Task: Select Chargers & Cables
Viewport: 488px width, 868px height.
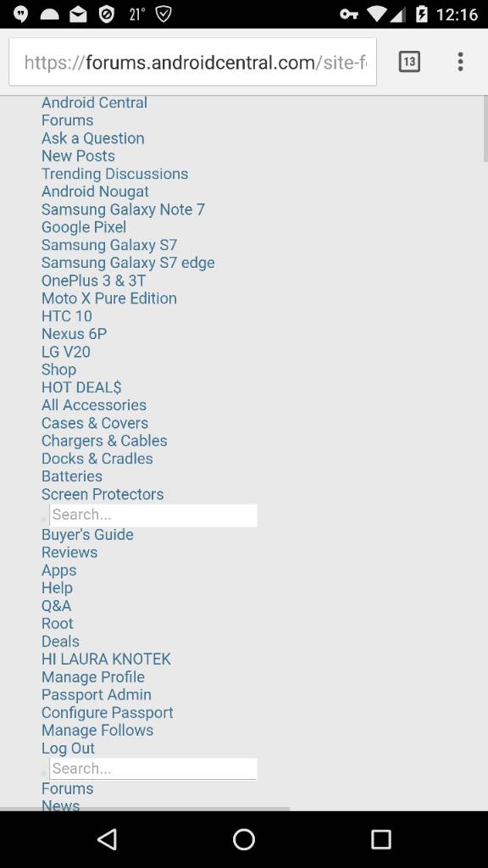Action: point(104,441)
